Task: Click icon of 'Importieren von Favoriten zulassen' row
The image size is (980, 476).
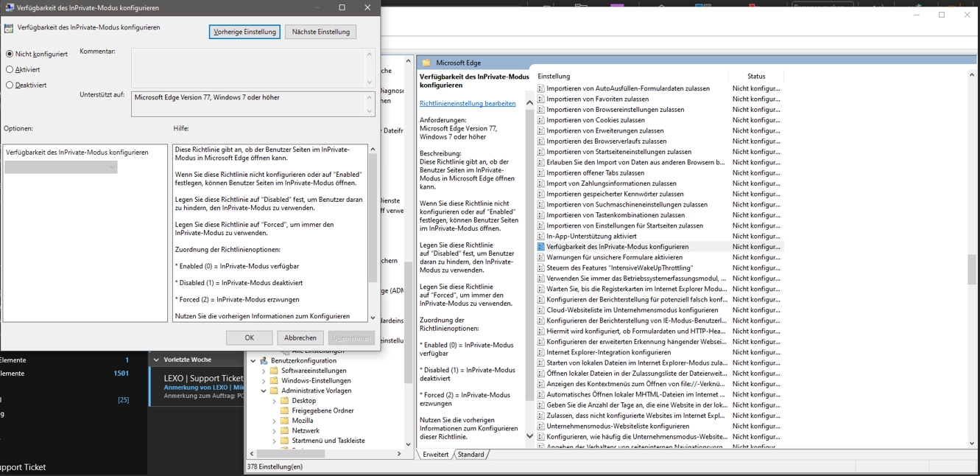Action: [541, 99]
